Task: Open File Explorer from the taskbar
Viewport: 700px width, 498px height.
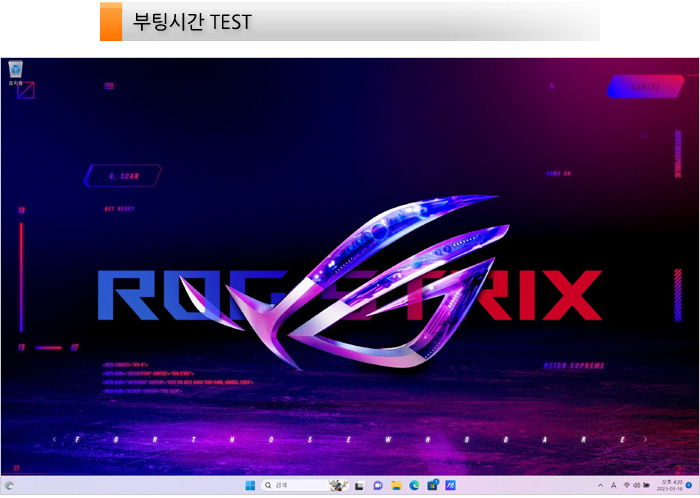Action: pyautogui.click(x=396, y=485)
